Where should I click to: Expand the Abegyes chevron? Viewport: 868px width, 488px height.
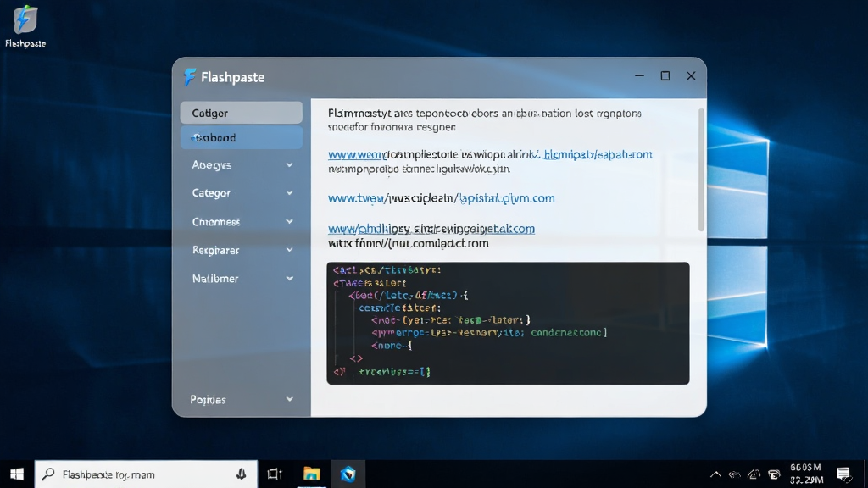290,165
